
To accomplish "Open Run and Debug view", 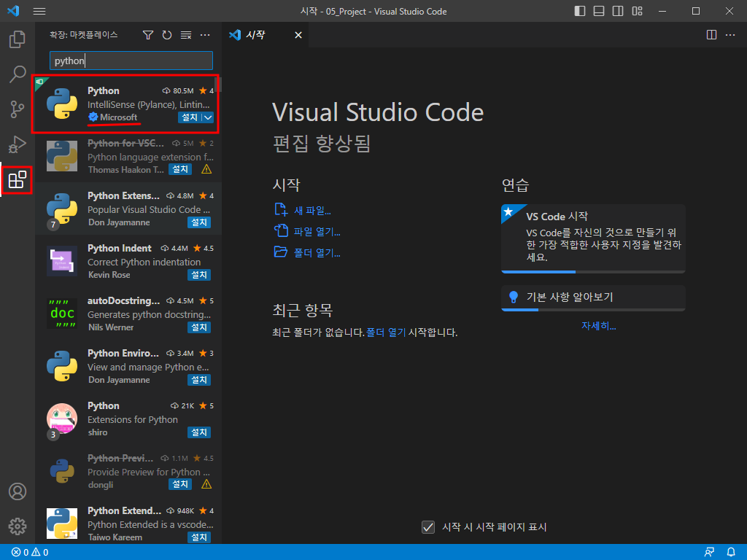I will point(18,144).
